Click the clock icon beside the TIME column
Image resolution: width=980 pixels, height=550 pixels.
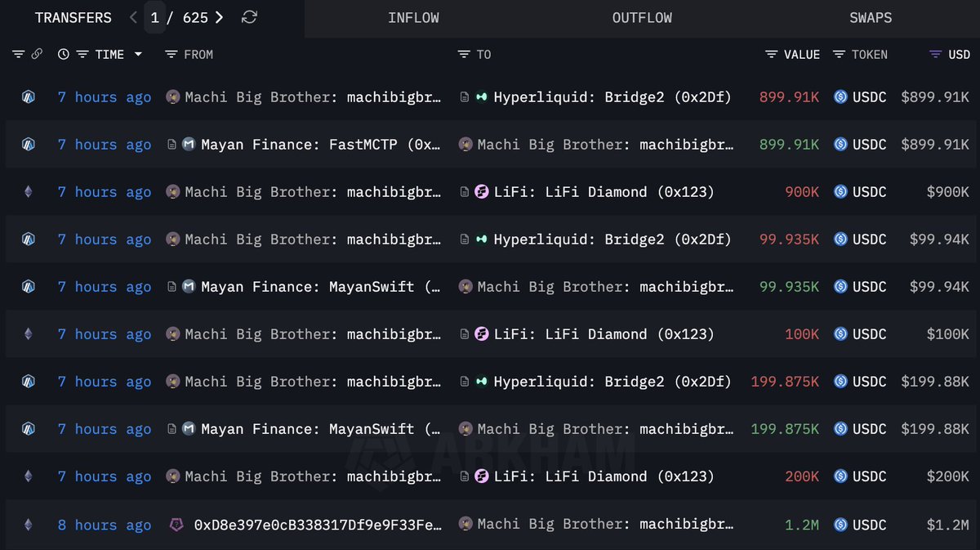pyautogui.click(x=64, y=54)
